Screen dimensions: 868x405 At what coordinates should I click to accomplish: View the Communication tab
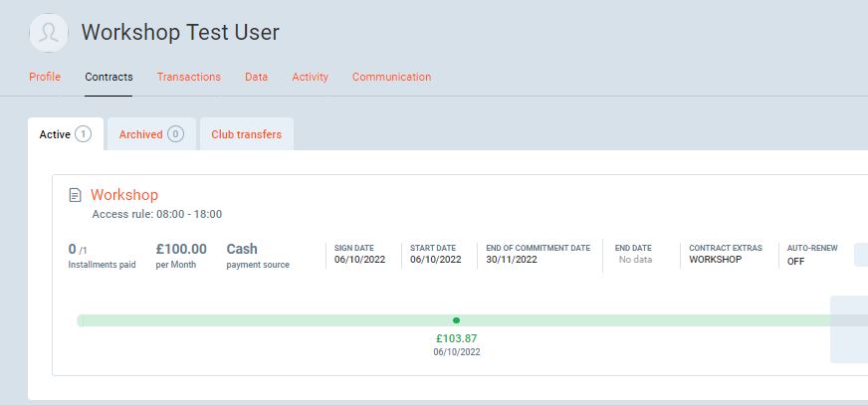[x=391, y=77]
